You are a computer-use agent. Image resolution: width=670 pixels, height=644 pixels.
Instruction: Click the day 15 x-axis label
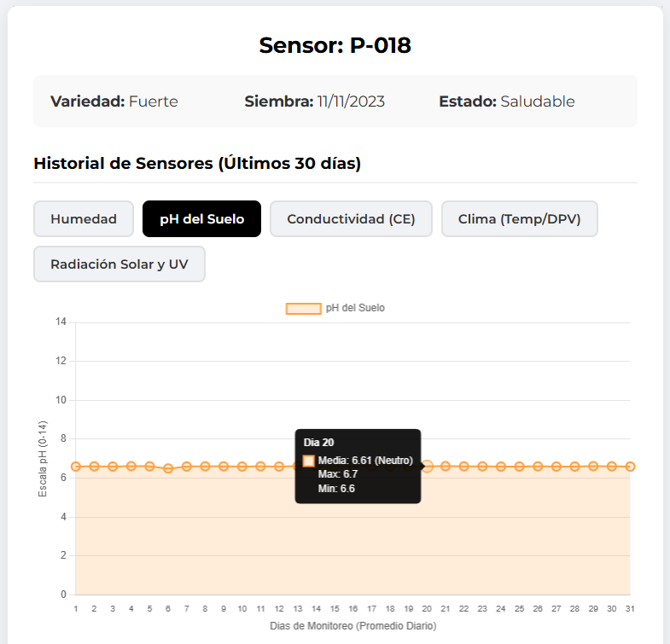(335, 608)
